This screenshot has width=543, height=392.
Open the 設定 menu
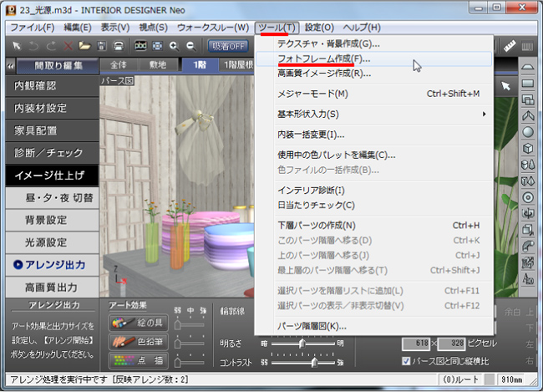(319, 28)
